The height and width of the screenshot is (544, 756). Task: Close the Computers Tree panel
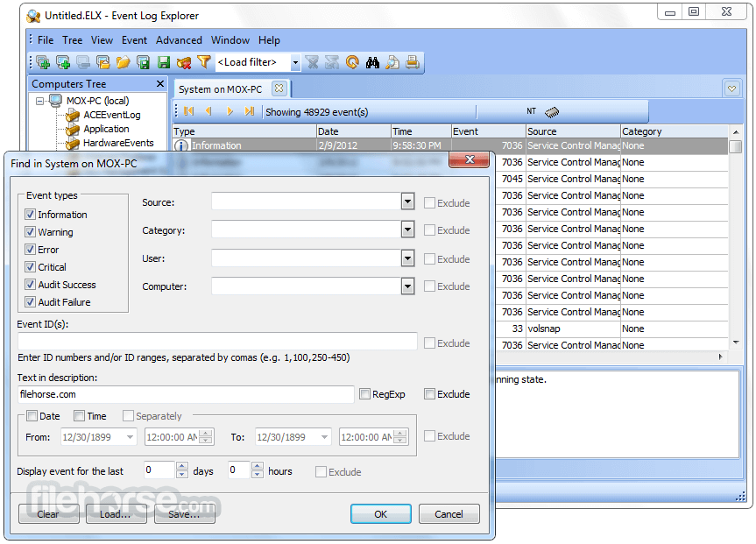coord(160,84)
